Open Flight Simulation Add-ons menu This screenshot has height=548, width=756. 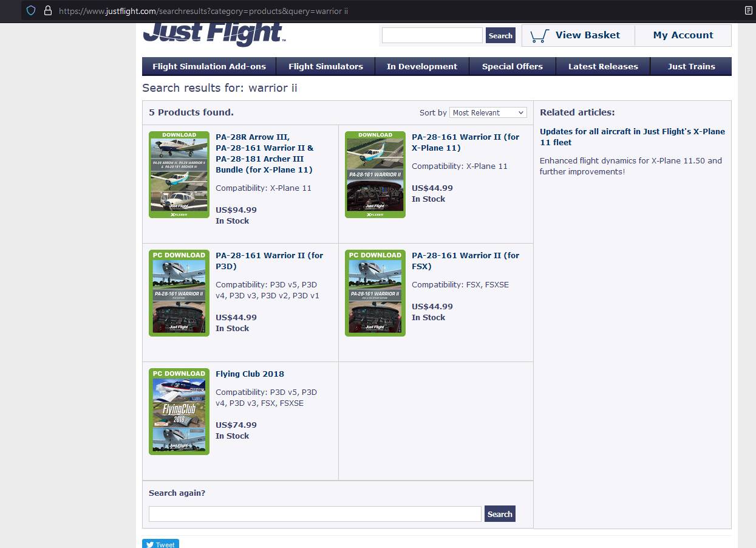tap(209, 66)
